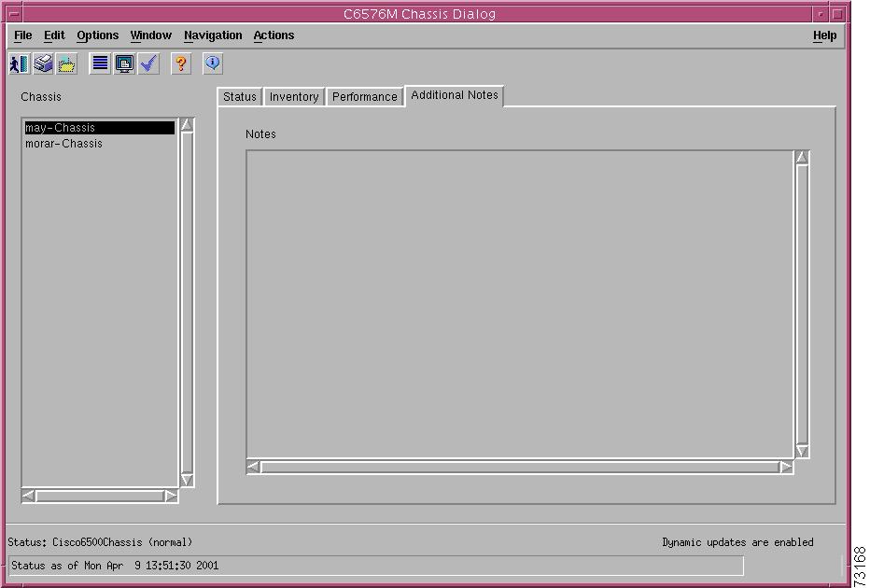
Task: Click the Notes area scroll-right arrow
Action: 786,467
